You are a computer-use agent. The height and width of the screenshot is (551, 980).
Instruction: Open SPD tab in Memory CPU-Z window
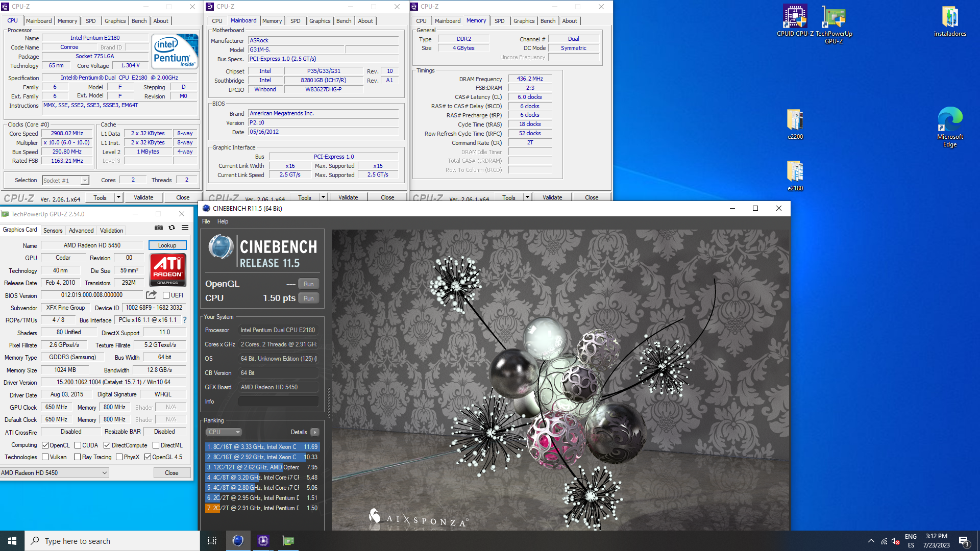(499, 21)
